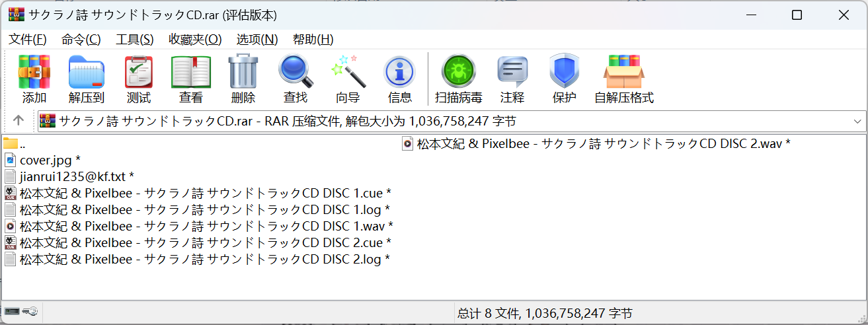The image size is (868, 325).
Task: Open the 收藏夹(O) menu
Action: click(195, 39)
